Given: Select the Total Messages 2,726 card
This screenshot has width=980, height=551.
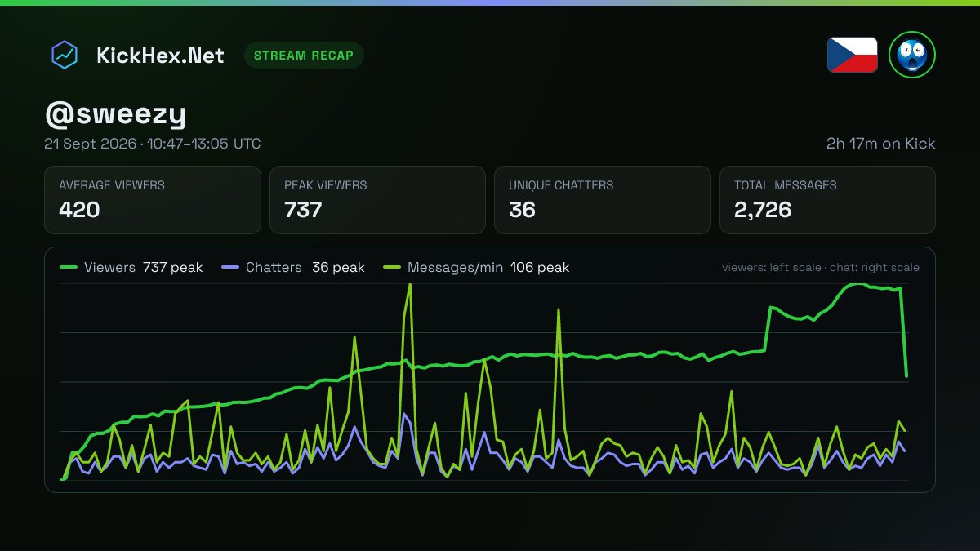Looking at the screenshot, I should [x=827, y=200].
